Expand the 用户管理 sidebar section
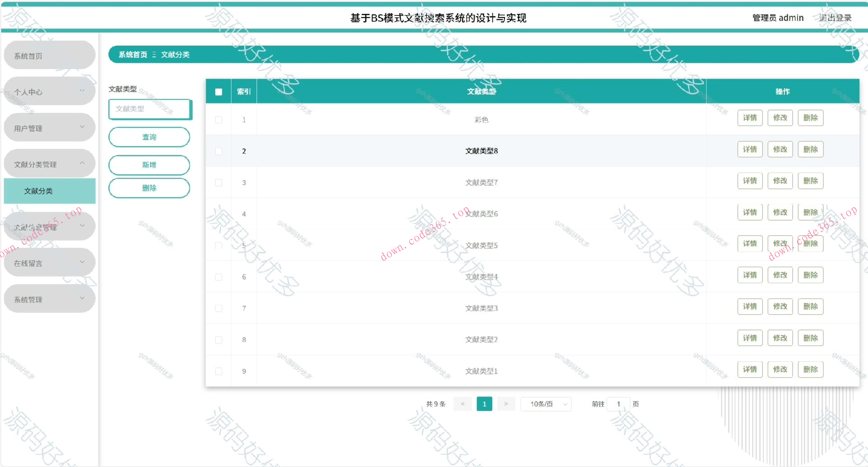 click(49, 127)
